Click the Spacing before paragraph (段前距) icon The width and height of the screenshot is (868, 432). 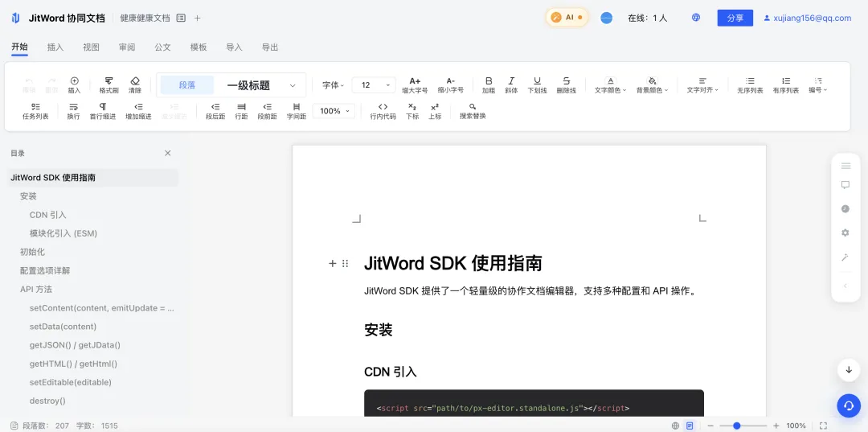[268, 111]
